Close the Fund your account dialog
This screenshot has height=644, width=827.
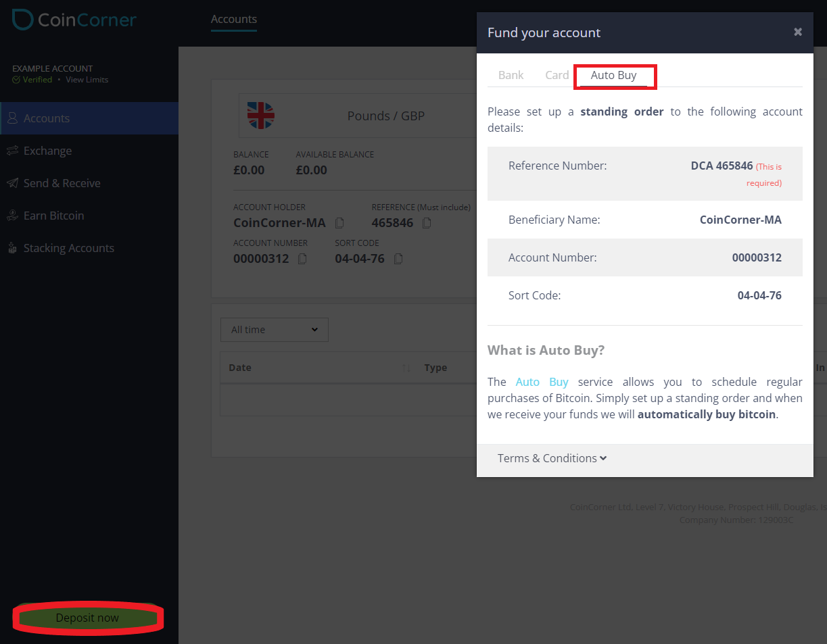798,32
